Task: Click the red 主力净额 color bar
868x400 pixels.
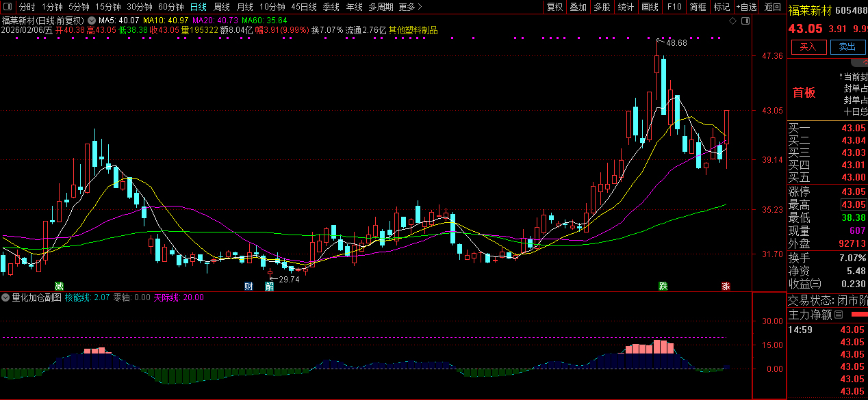Action: pos(858,315)
